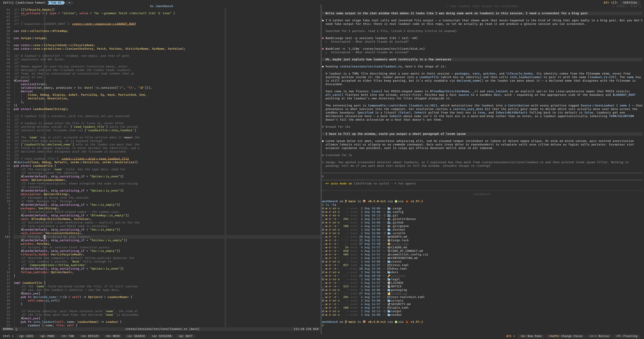
Task: Click the Alt Resize shortcut hint
Action: pos(599,336)
